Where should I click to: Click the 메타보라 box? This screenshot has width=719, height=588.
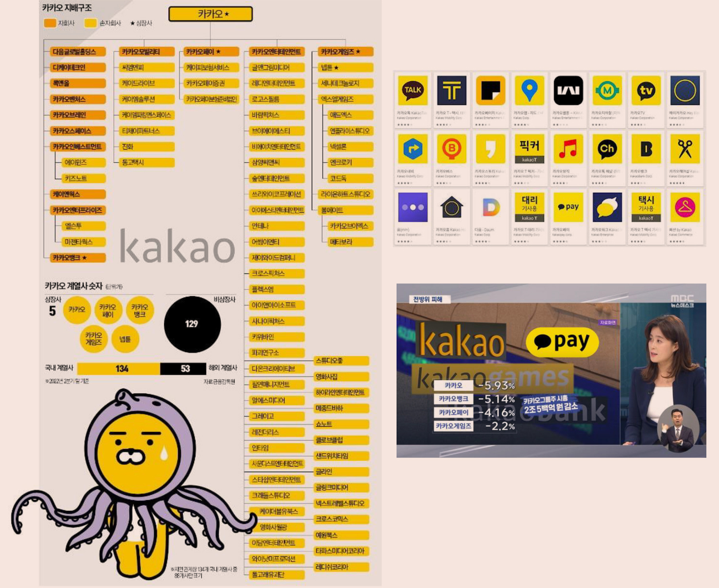point(350,242)
